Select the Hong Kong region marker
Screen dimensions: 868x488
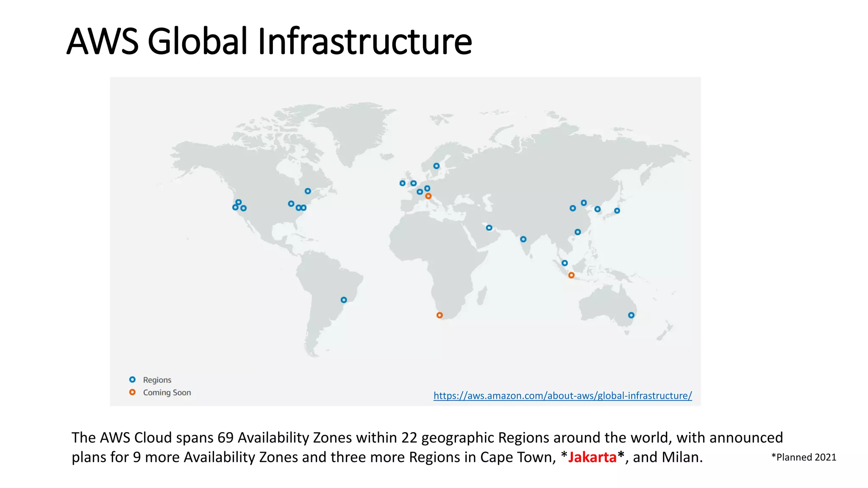coord(578,232)
